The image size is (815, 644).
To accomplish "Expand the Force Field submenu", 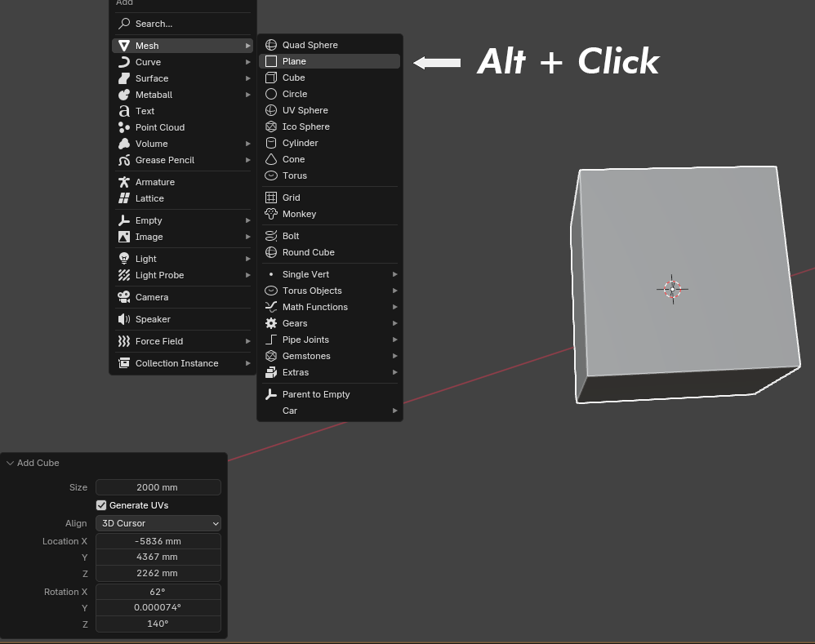I will click(x=182, y=341).
